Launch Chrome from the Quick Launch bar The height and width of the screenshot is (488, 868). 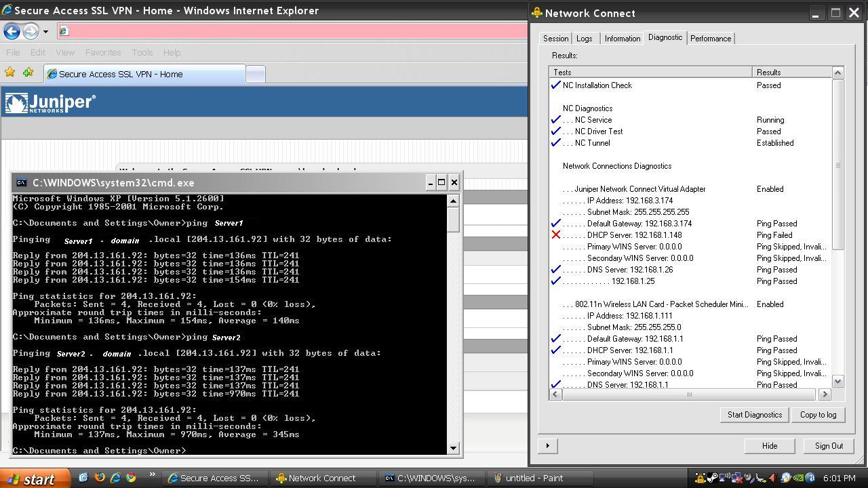pyautogui.click(x=131, y=478)
